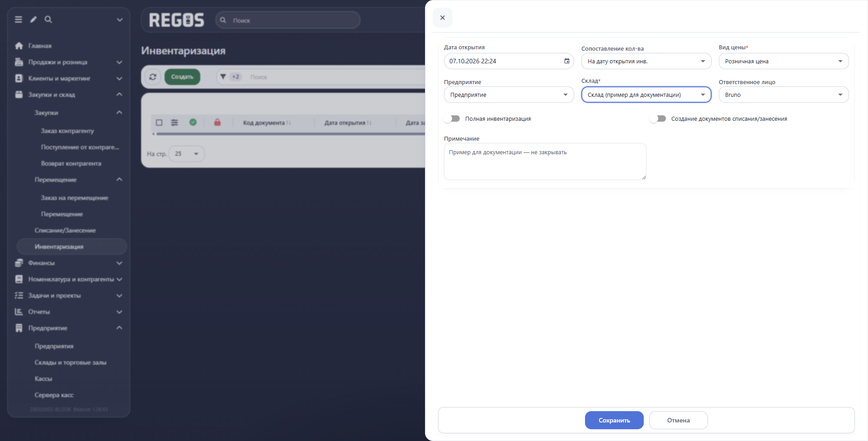Click into the Примечание text area
The image size is (868, 441).
pos(545,161)
